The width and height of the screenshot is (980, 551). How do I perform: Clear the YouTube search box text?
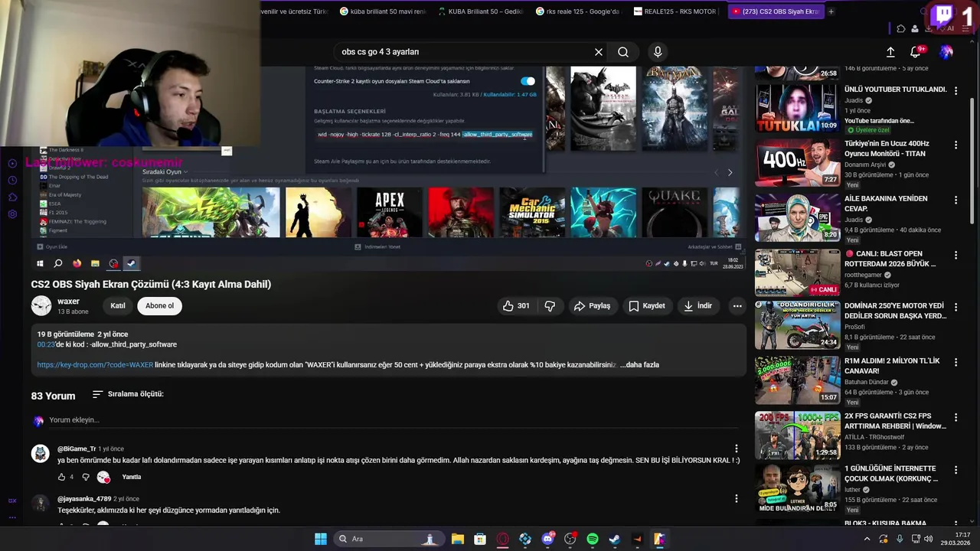(599, 52)
